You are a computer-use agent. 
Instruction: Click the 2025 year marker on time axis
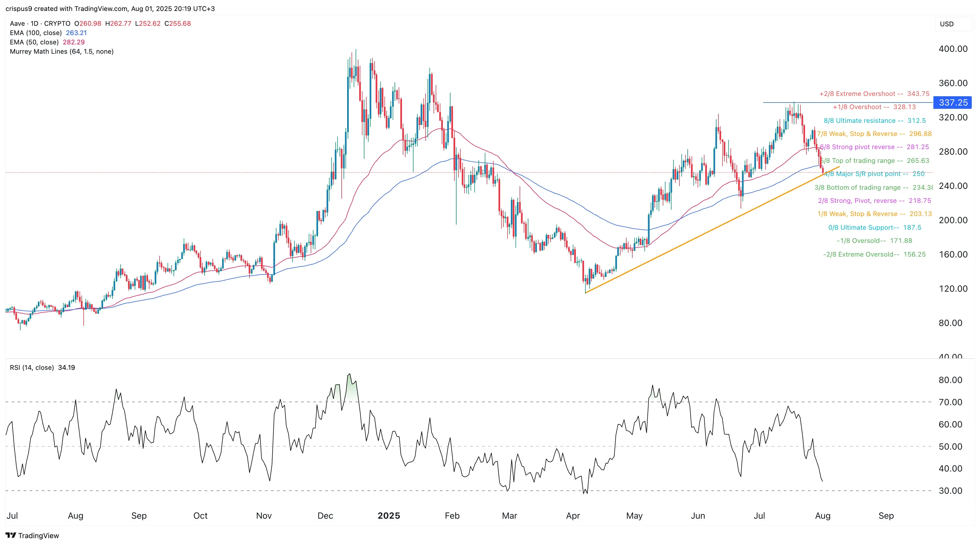pos(389,516)
